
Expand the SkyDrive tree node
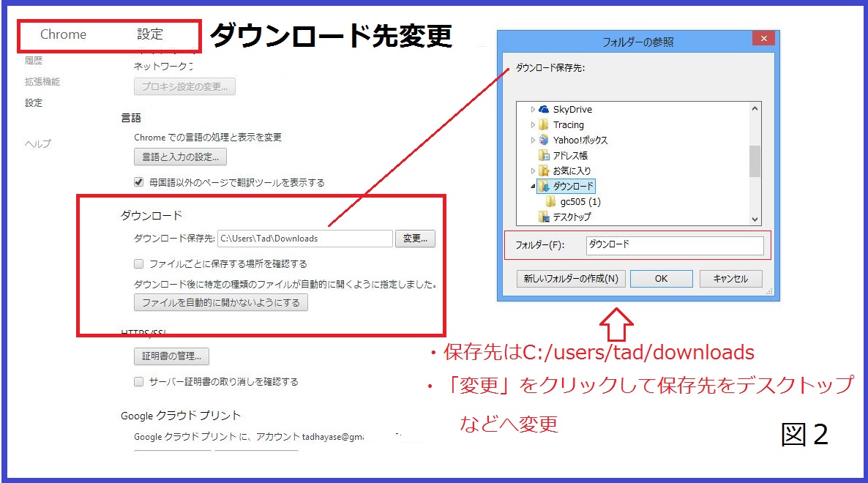point(533,110)
